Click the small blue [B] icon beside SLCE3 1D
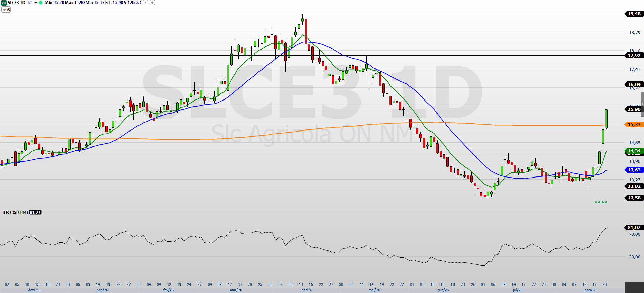644x293 pixels. 30,3
